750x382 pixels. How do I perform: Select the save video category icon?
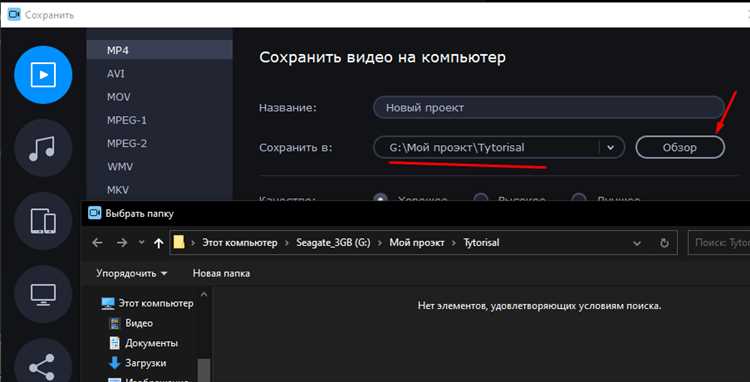(x=43, y=75)
